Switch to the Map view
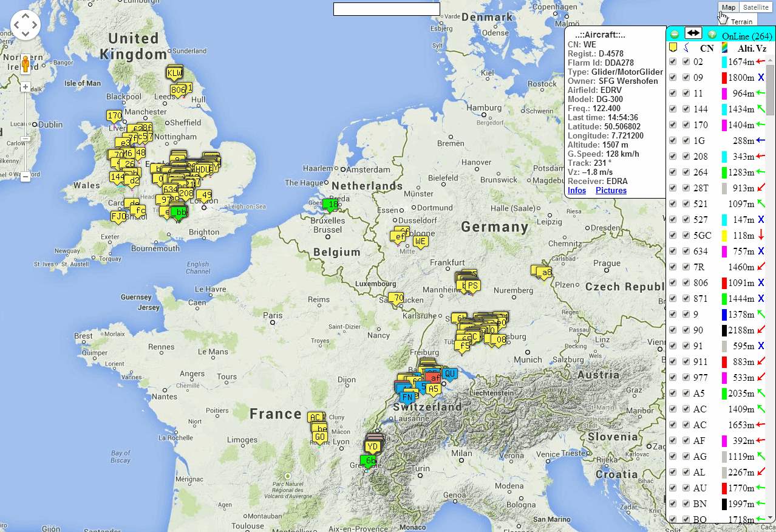Screen dimensions: 776x532 (728, 7)
